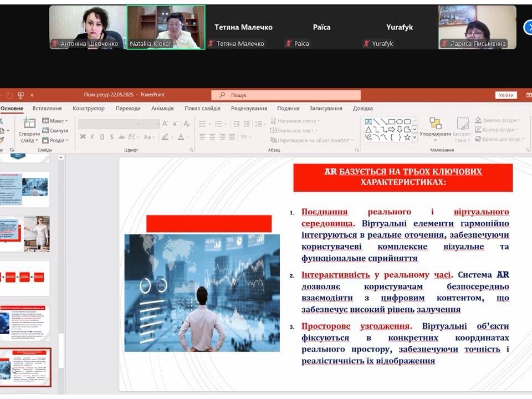Center the text alignment
Image resolution: width=532 pixels, height=399 pixels.
[212, 137]
